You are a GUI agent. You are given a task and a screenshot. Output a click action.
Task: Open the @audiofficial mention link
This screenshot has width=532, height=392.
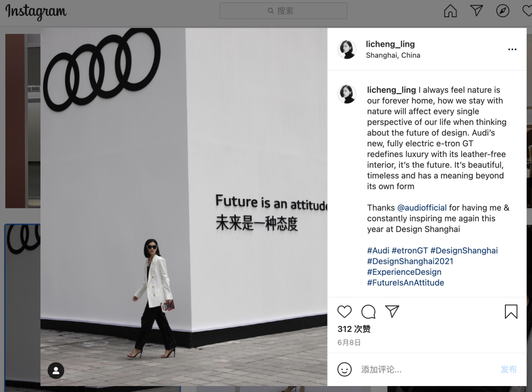(422, 207)
